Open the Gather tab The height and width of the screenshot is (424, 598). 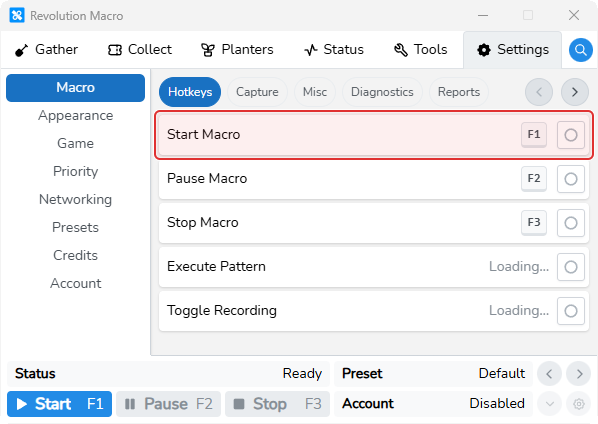(46, 50)
